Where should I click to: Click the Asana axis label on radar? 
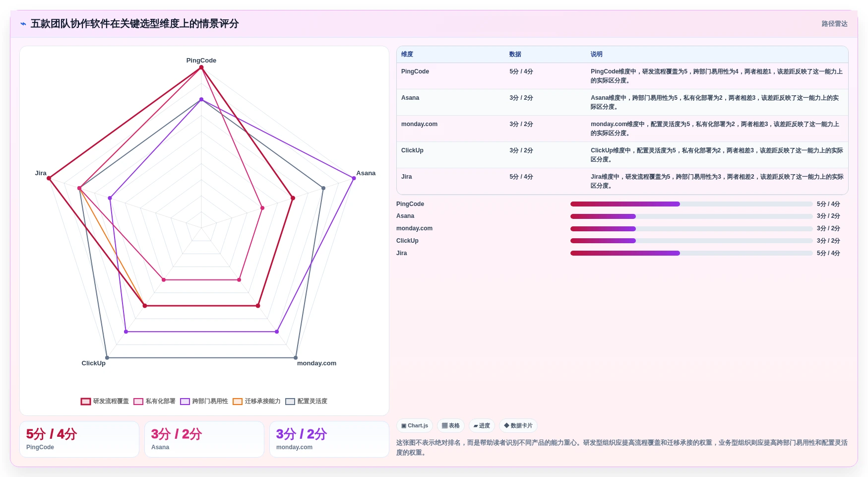tap(366, 173)
